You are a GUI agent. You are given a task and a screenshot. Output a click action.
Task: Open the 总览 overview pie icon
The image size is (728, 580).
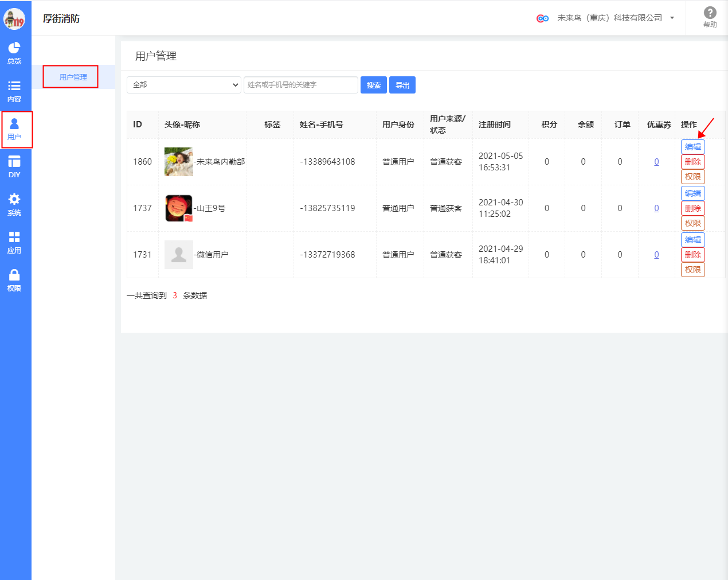click(14, 48)
